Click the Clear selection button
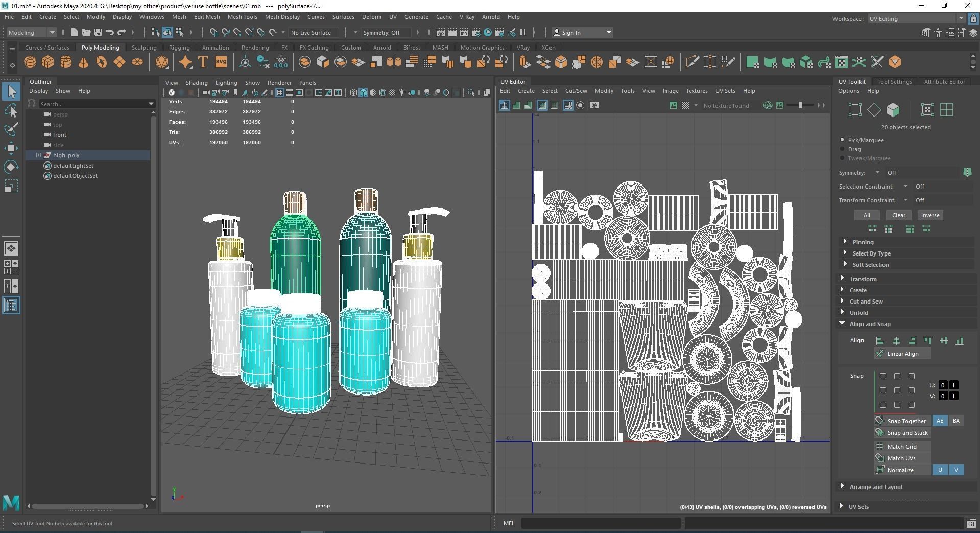This screenshot has width=980, height=533. click(898, 215)
